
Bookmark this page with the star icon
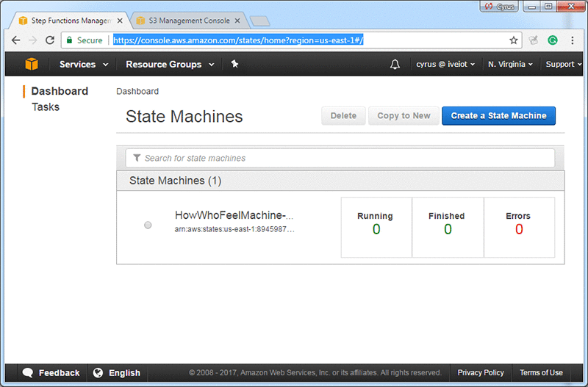(x=513, y=40)
